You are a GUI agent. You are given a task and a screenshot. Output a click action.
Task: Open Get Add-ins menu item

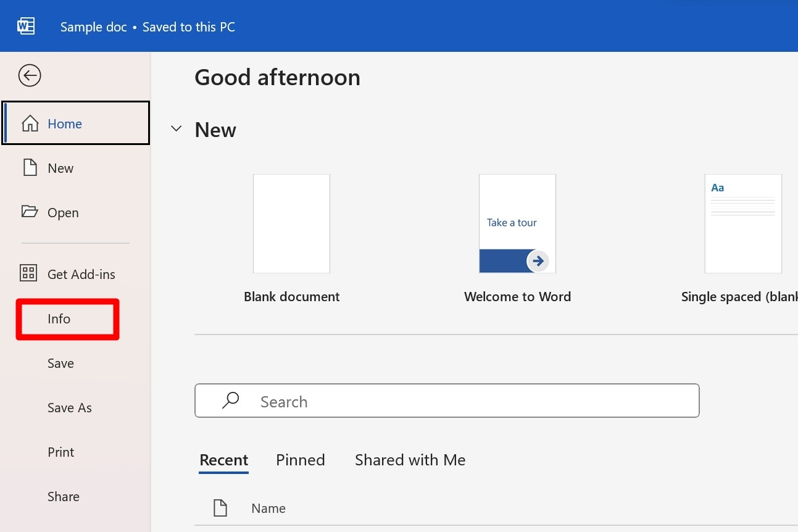point(81,274)
